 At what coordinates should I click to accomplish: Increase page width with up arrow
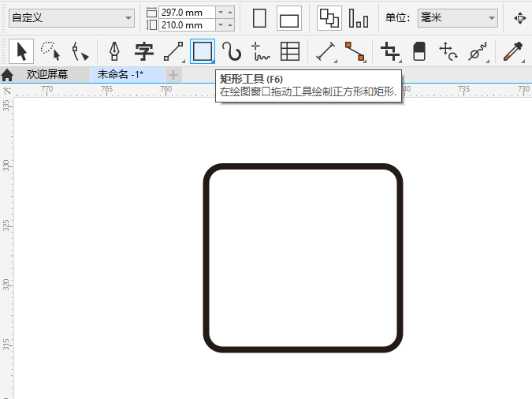230,13
